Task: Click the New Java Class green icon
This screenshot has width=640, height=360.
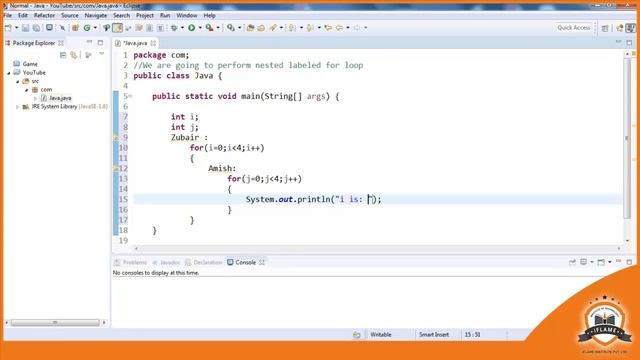Action: point(87,28)
